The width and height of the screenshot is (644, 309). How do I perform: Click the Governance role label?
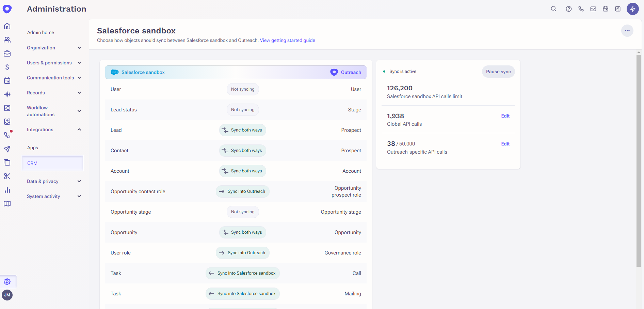pyautogui.click(x=343, y=253)
